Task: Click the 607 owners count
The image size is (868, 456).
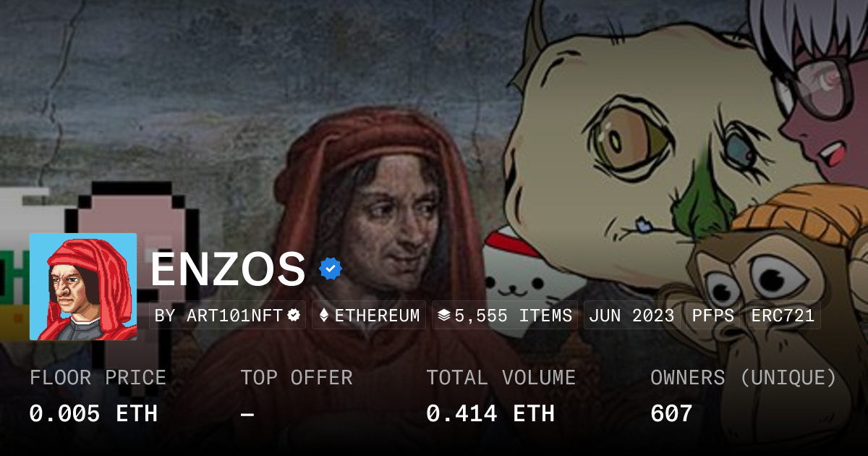Action: pos(671,413)
